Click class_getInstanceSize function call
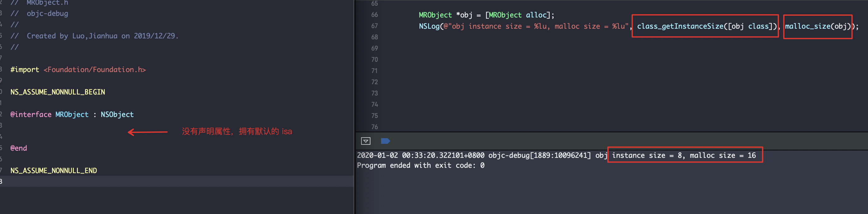 click(x=707, y=26)
